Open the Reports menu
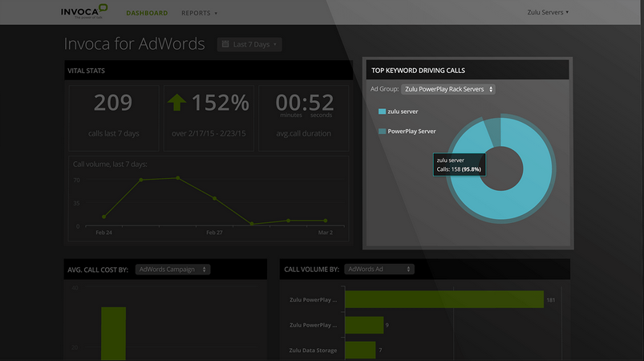The width and height of the screenshot is (644, 361). [199, 13]
